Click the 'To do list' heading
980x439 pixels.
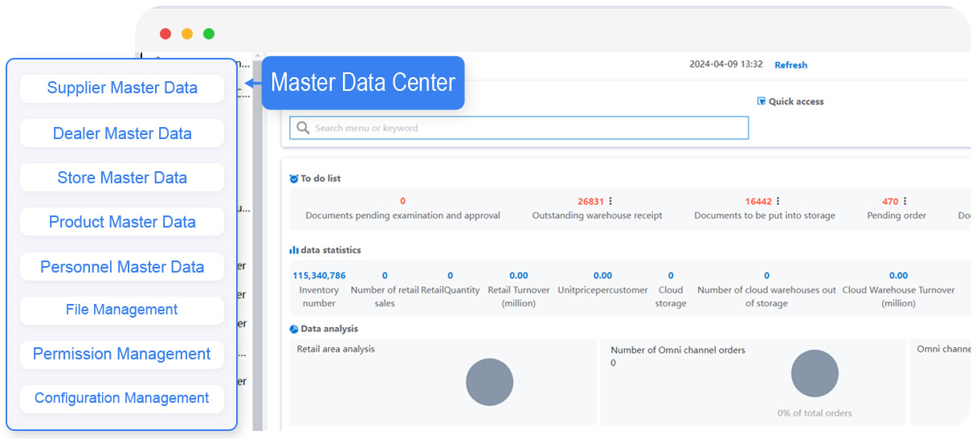pyautogui.click(x=321, y=178)
